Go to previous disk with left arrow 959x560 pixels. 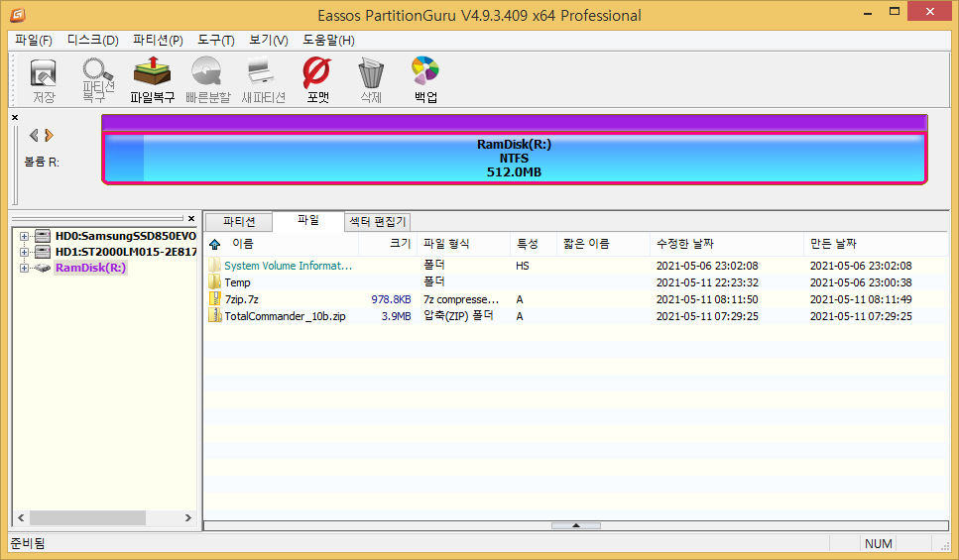[34, 135]
